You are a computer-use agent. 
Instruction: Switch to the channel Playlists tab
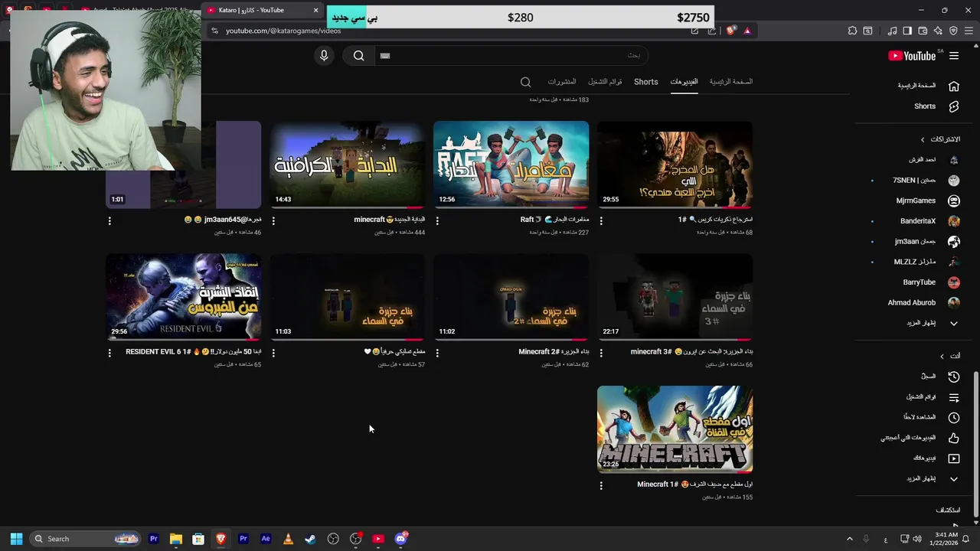(605, 82)
